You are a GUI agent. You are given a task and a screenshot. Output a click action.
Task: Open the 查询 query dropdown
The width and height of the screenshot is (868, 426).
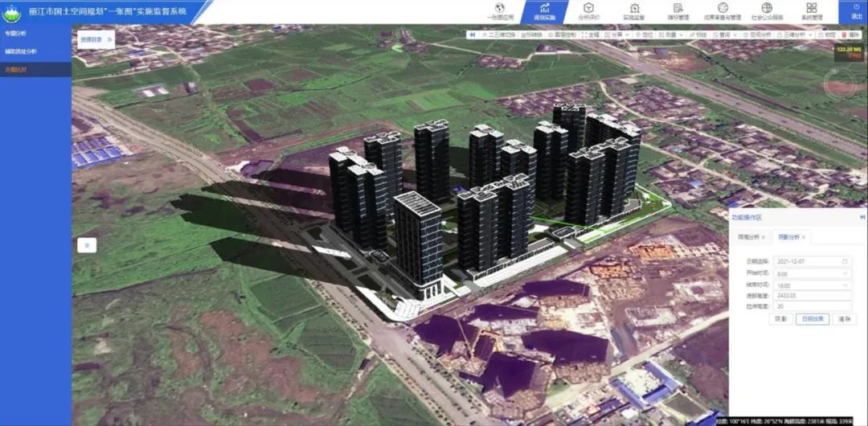(x=725, y=35)
